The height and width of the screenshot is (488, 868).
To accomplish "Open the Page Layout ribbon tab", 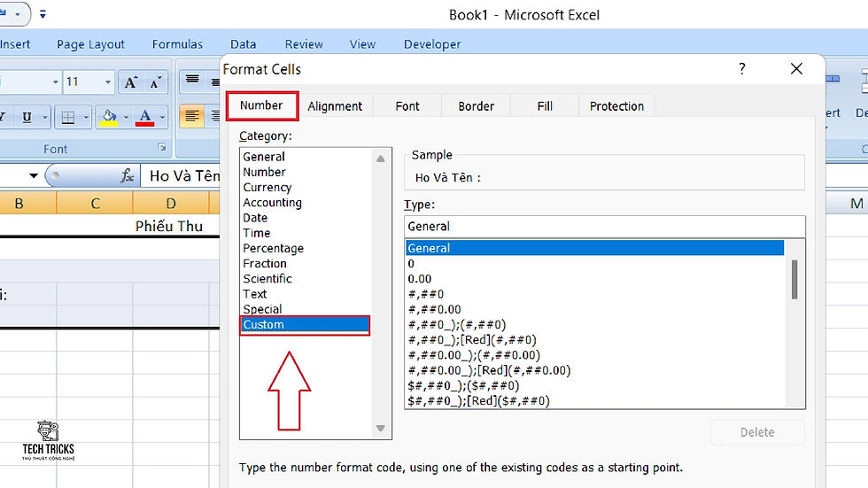I will click(90, 44).
